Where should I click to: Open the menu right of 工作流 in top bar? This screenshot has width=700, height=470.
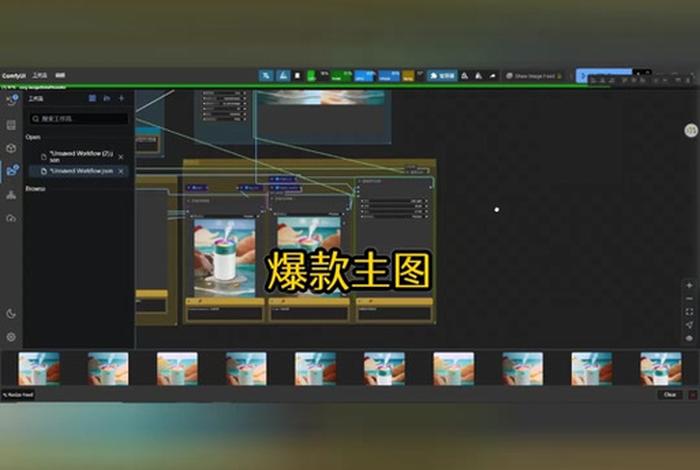point(60,75)
